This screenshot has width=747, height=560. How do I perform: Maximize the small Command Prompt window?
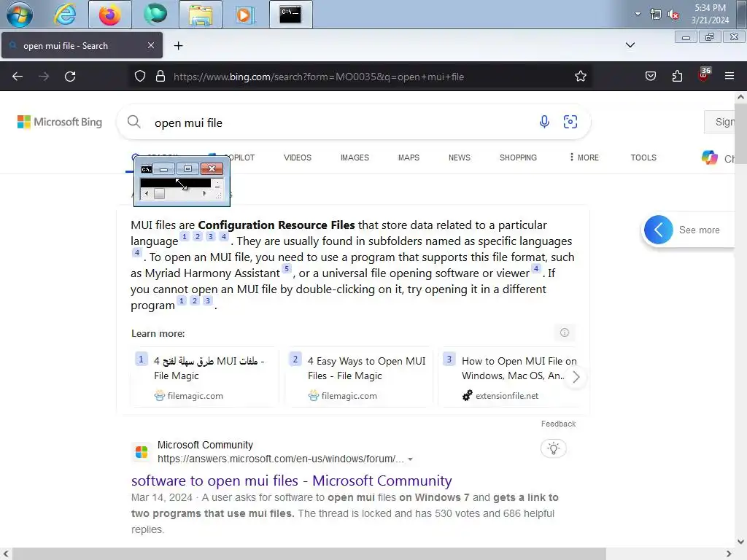tap(187, 169)
